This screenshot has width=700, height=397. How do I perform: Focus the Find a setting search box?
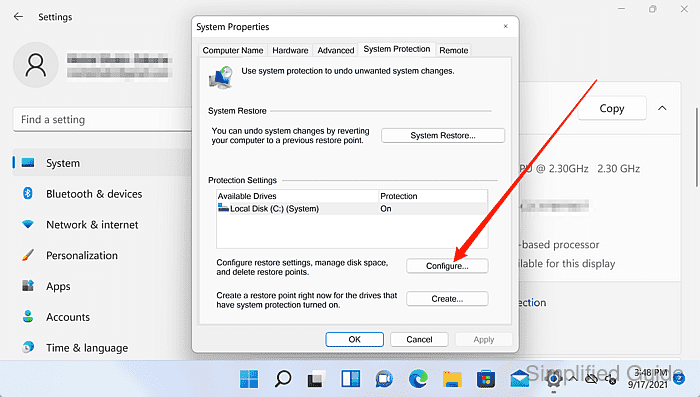coord(103,120)
